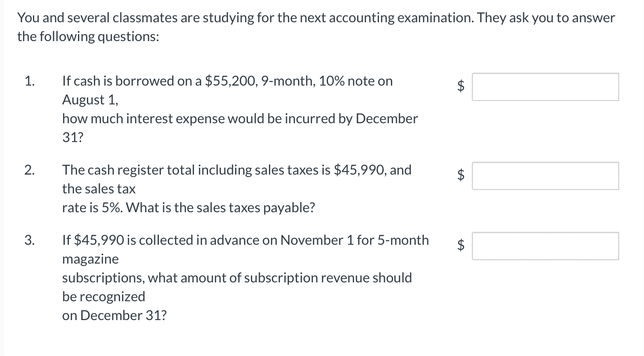644x356 pixels.
Task: Click the "on December 31?" line
Action: pos(114,315)
